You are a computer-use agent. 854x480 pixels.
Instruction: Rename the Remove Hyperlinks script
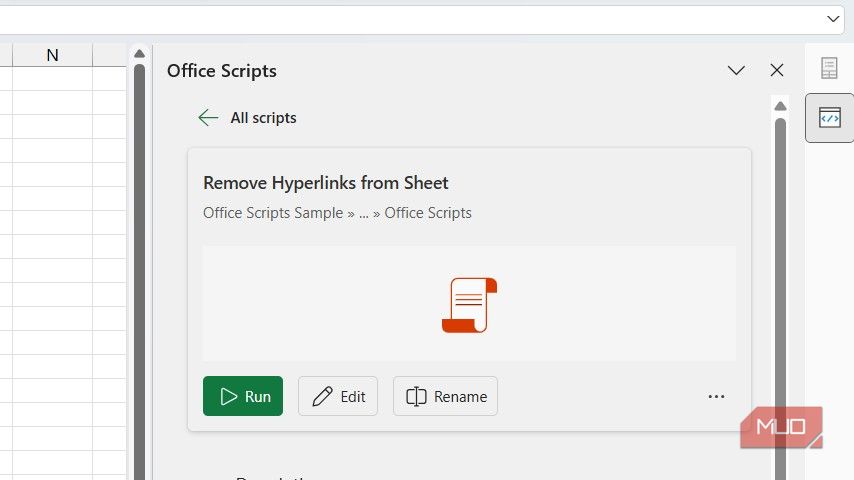(446, 396)
